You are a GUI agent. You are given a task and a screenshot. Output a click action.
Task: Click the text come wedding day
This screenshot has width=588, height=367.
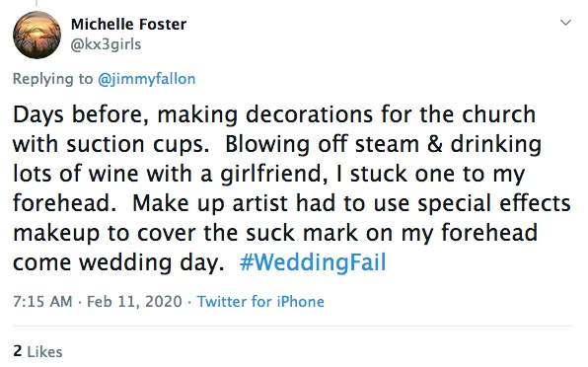click(x=118, y=262)
